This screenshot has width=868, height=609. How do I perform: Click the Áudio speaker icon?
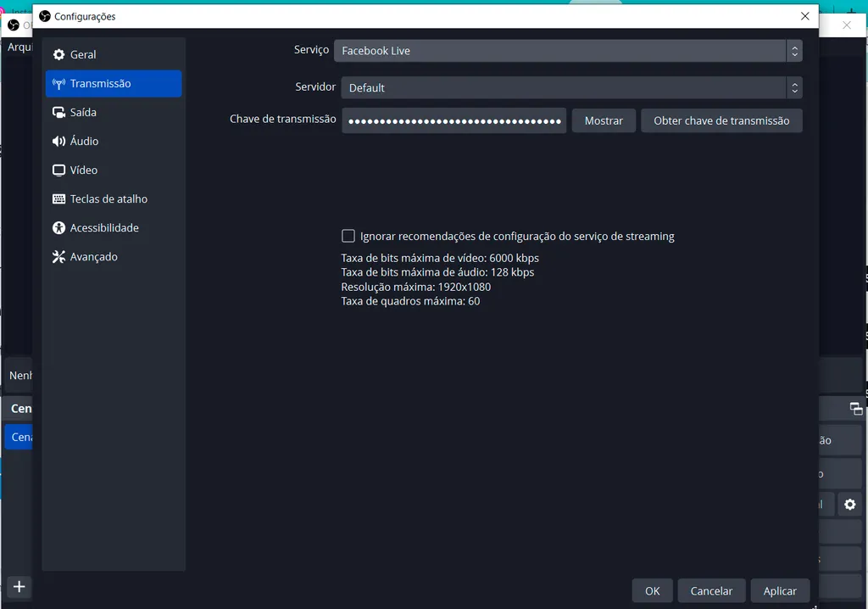(x=58, y=142)
